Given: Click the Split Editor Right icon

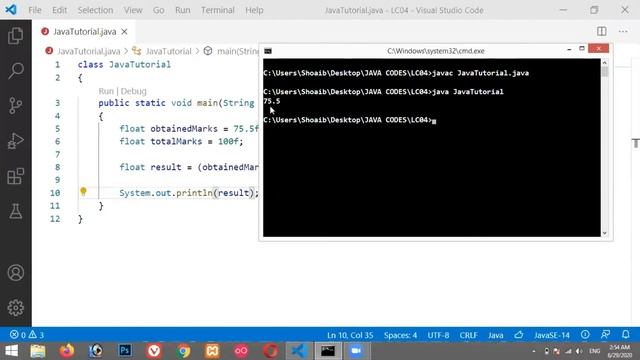Looking at the screenshot, I should [x=602, y=31].
